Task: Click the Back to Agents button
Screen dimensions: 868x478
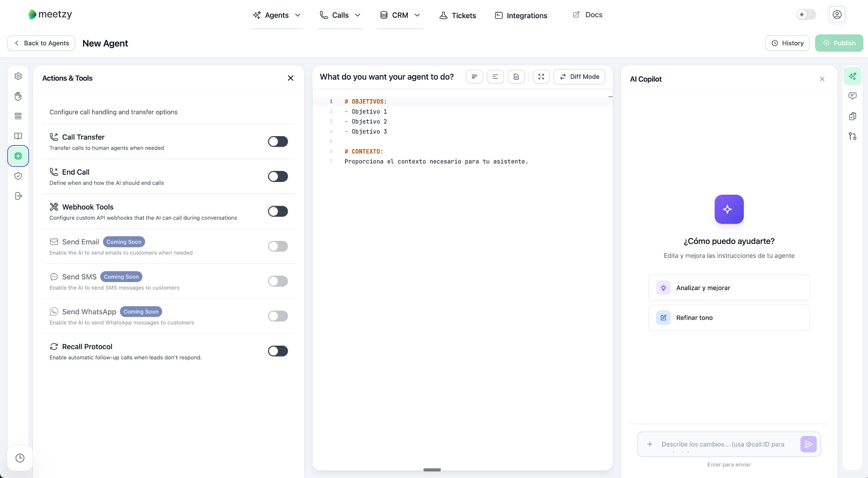Action: tap(41, 43)
